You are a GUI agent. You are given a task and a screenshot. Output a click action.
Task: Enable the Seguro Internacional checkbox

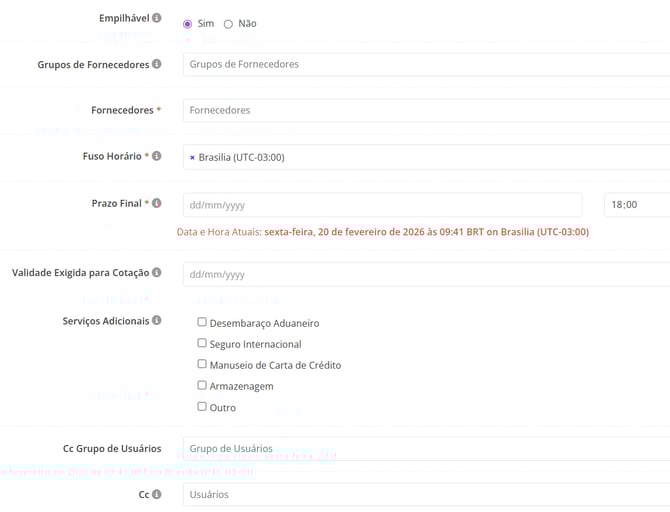[202, 343]
